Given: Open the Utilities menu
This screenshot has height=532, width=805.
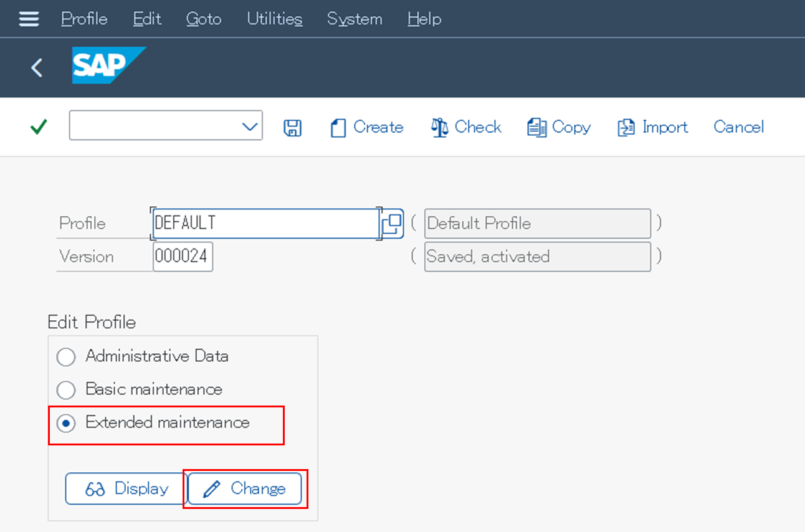Looking at the screenshot, I should click(x=274, y=19).
